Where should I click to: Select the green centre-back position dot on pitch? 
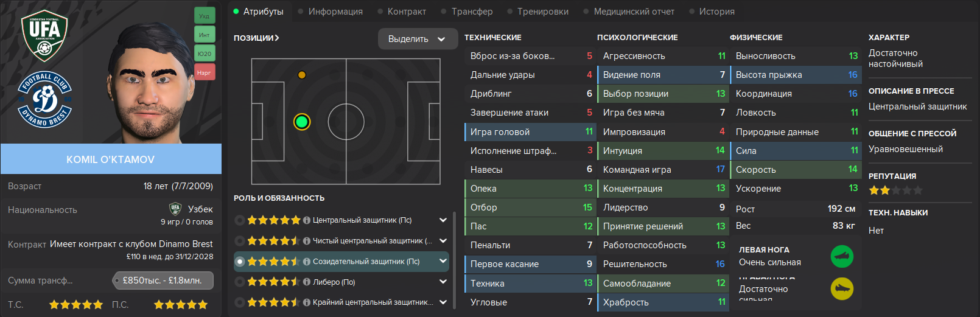tap(302, 122)
